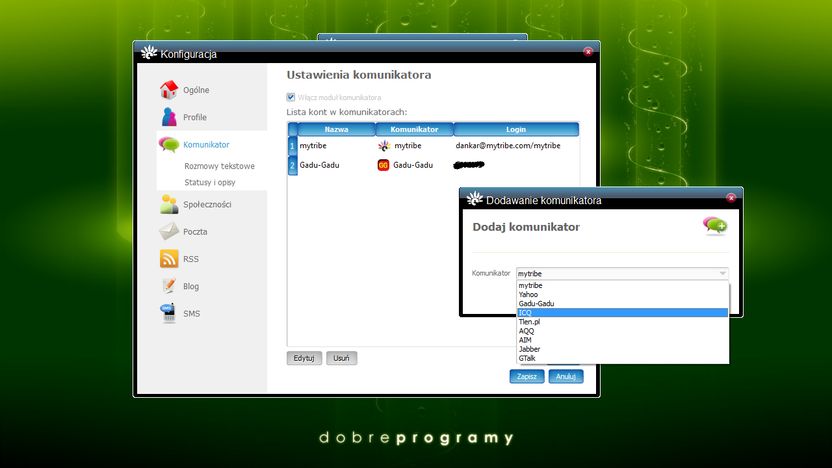
Task: Select row number 2 in accounts table
Action: tap(292, 165)
